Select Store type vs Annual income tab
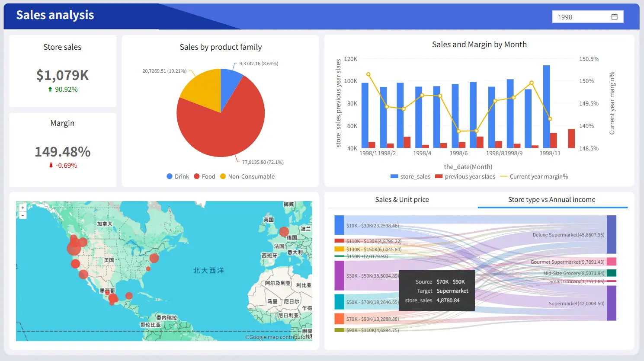The image size is (644, 361). tap(551, 199)
